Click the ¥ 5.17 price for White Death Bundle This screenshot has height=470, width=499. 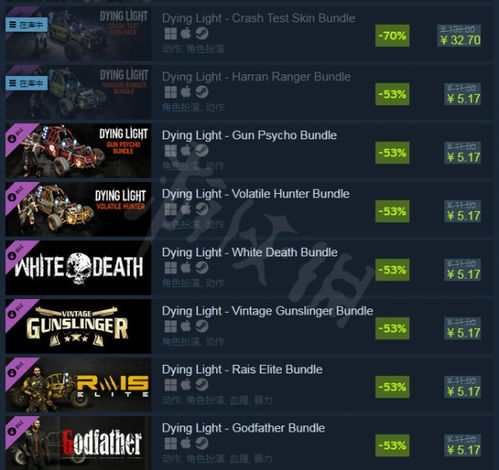point(463,274)
